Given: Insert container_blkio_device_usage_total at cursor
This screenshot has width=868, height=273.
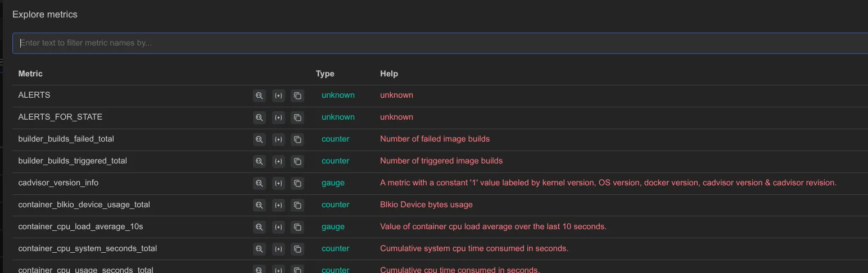Looking at the screenshot, I should (278, 205).
